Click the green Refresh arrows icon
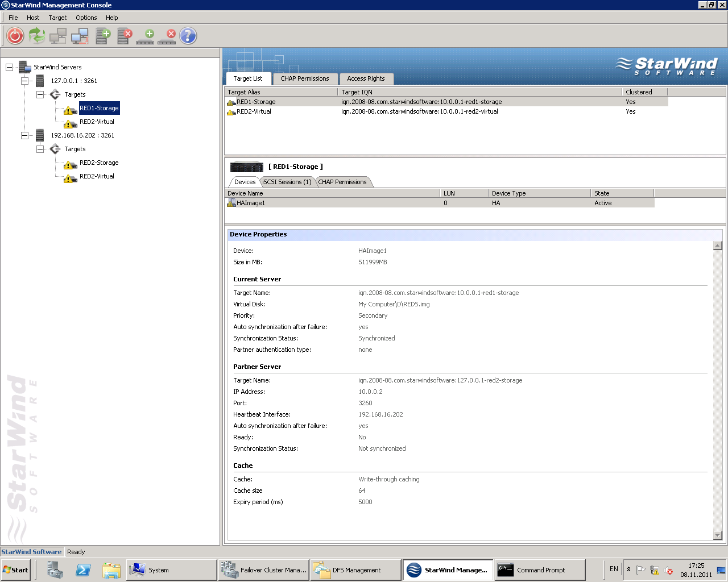Viewport: 728px width, 582px height. 37,36
